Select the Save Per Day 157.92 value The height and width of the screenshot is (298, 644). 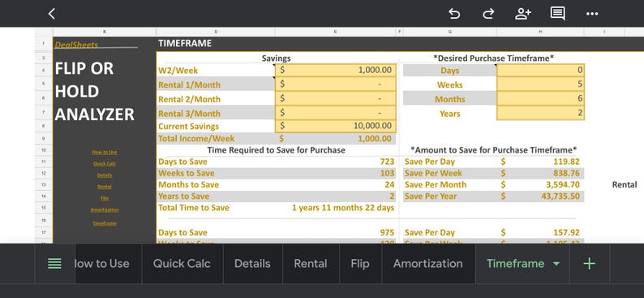(566, 233)
